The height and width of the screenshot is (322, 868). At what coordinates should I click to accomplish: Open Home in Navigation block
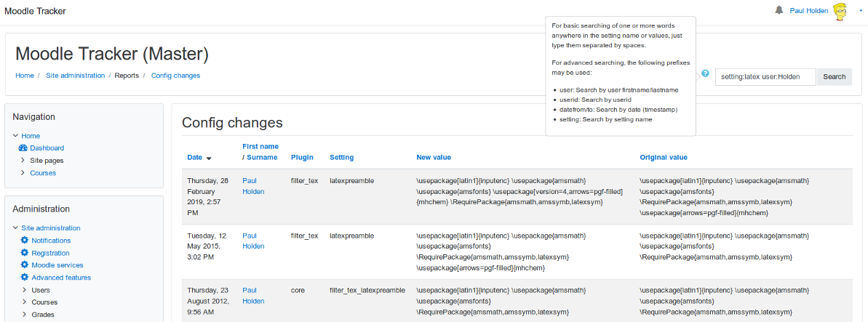tap(31, 135)
